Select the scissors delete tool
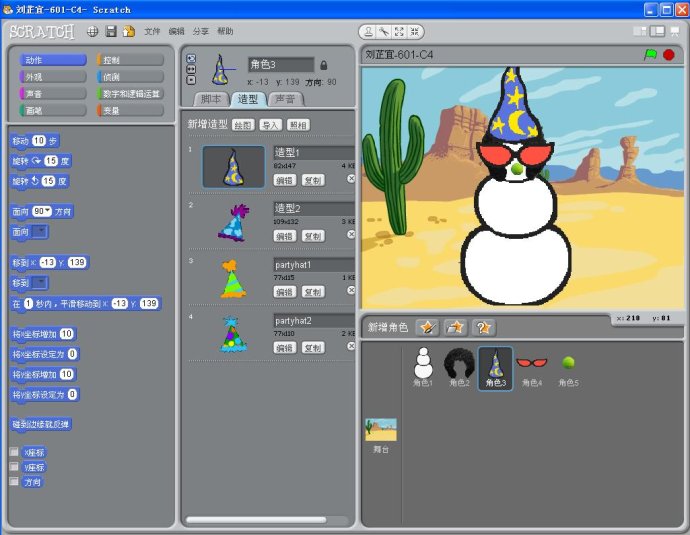 pos(383,32)
